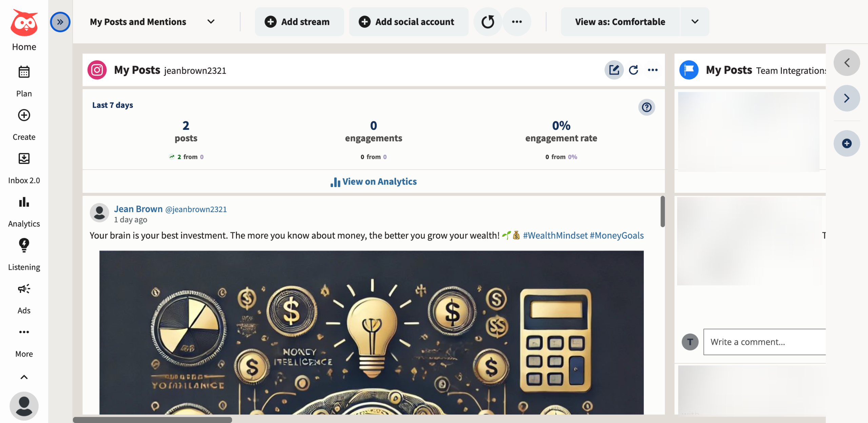Click the Hootsuite owl Home icon
Viewport: 868px width, 423px height.
coord(24,24)
